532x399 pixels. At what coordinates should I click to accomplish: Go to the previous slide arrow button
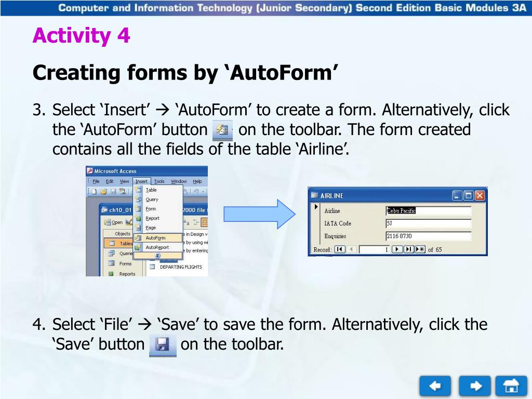[x=435, y=386]
